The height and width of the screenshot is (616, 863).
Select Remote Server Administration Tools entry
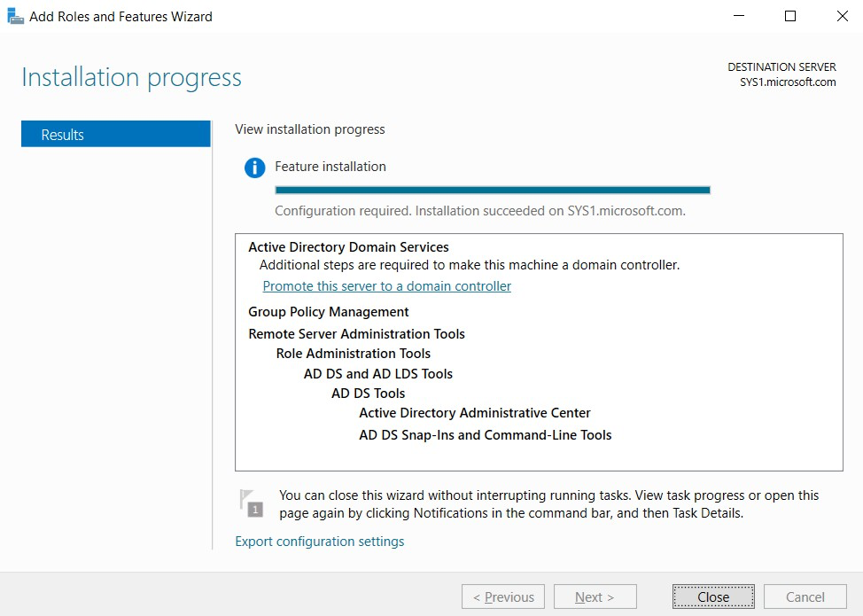click(357, 334)
